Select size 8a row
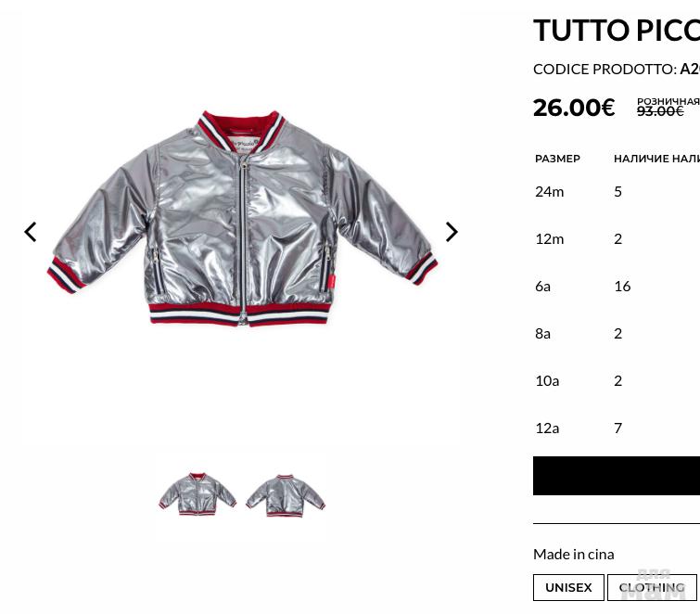The width and height of the screenshot is (700, 614). tap(617, 334)
